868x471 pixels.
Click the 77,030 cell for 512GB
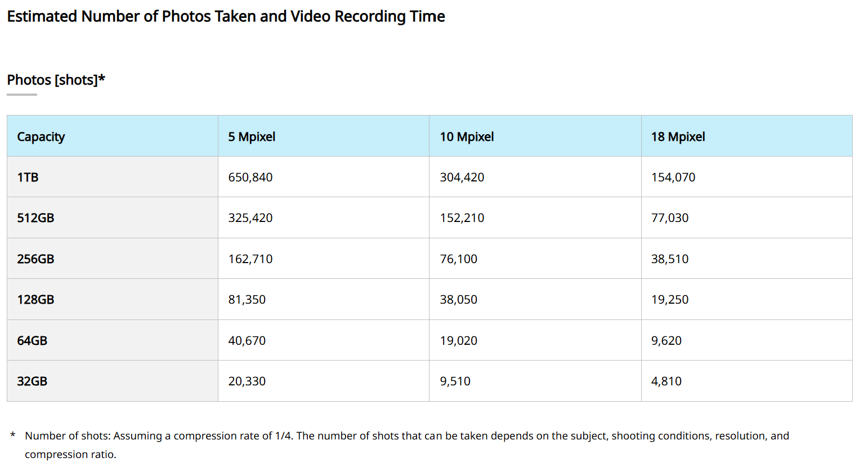669,218
